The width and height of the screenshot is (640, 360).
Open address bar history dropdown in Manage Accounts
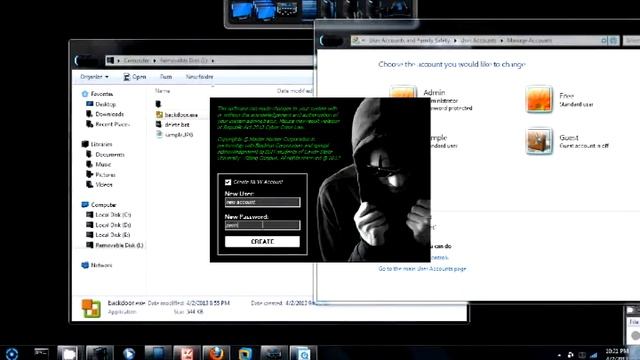tap(604, 40)
